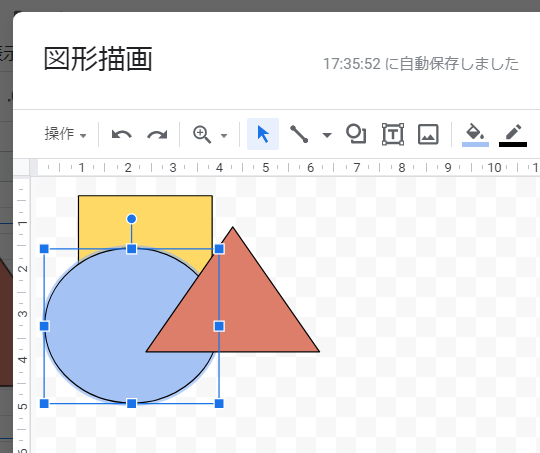Click the 17:35:52 auto-save status text

[421, 64]
